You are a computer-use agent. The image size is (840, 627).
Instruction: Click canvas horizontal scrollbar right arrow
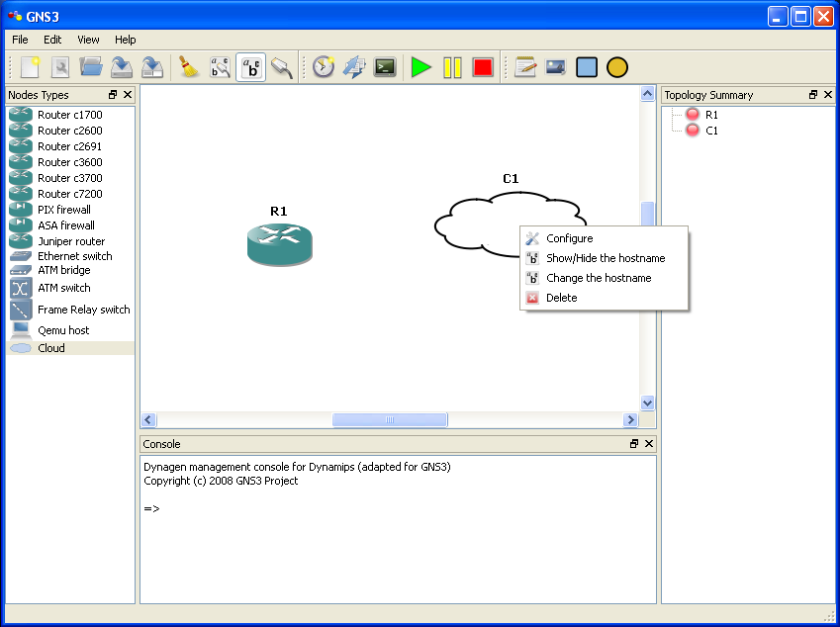(630, 419)
